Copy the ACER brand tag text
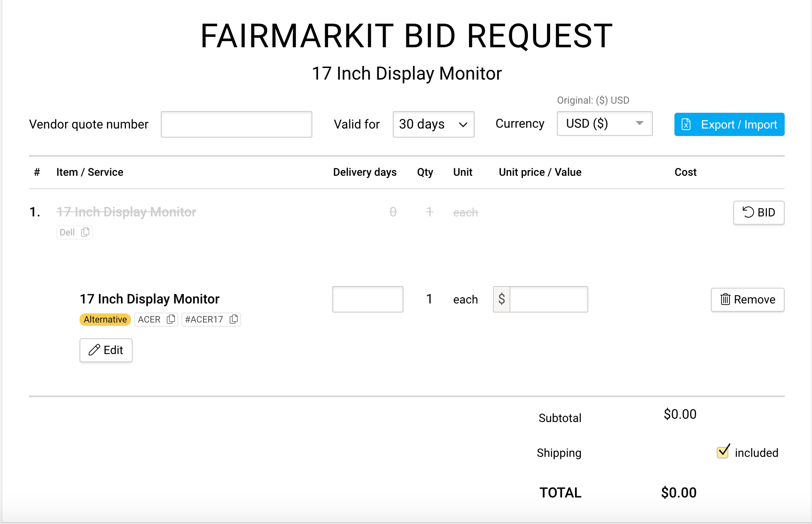This screenshot has height=524, width=812. coord(171,319)
